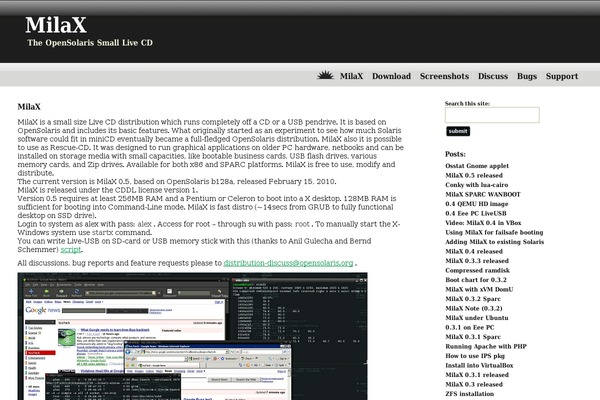The width and height of the screenshot is (600, 400).
Task: Go to the Screenshots page
Action: (x=444, y=76)
